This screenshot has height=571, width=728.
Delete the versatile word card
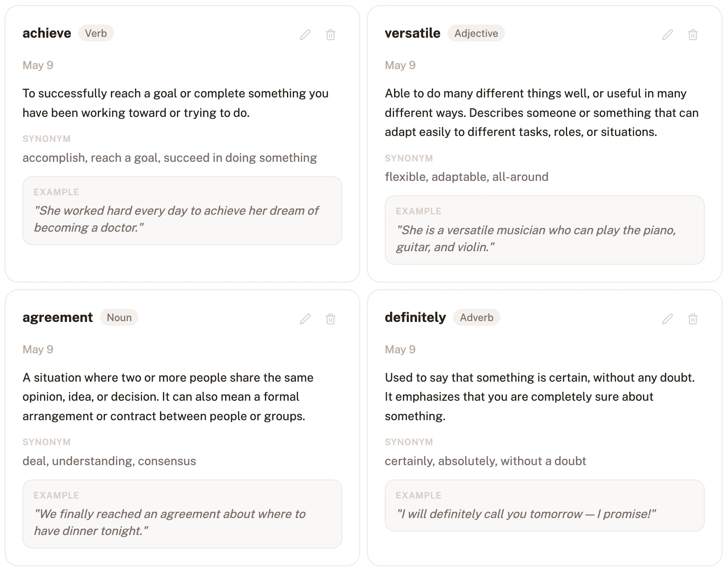[x=693, y=35]
